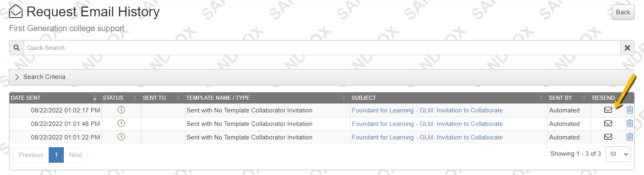The height and width of the screenshot is (175, 644).
Task: Resend the 01:01:22 PM email via envelope icon
Action: point(608,137)
